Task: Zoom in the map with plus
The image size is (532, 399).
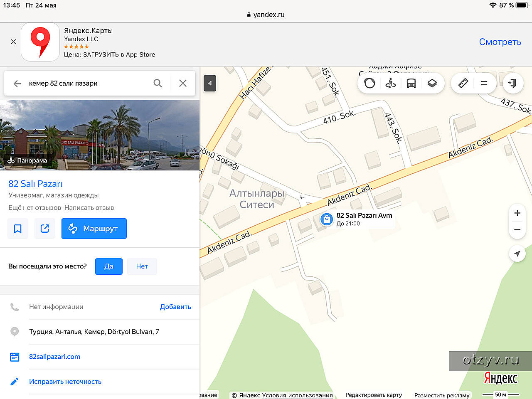Action: (x=517, y=213)
